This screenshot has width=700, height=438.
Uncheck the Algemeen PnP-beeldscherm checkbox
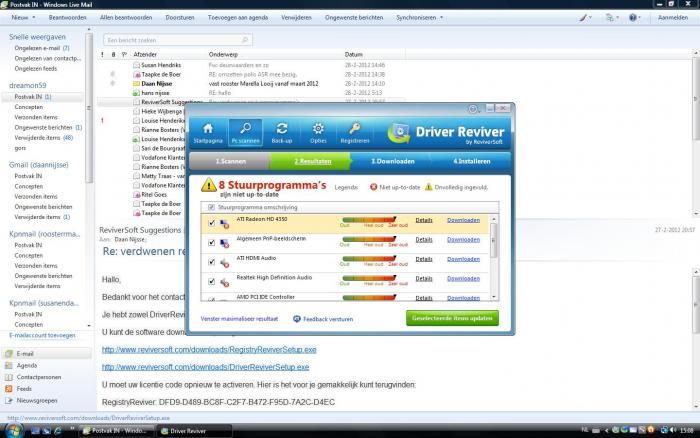coord(212,242)
